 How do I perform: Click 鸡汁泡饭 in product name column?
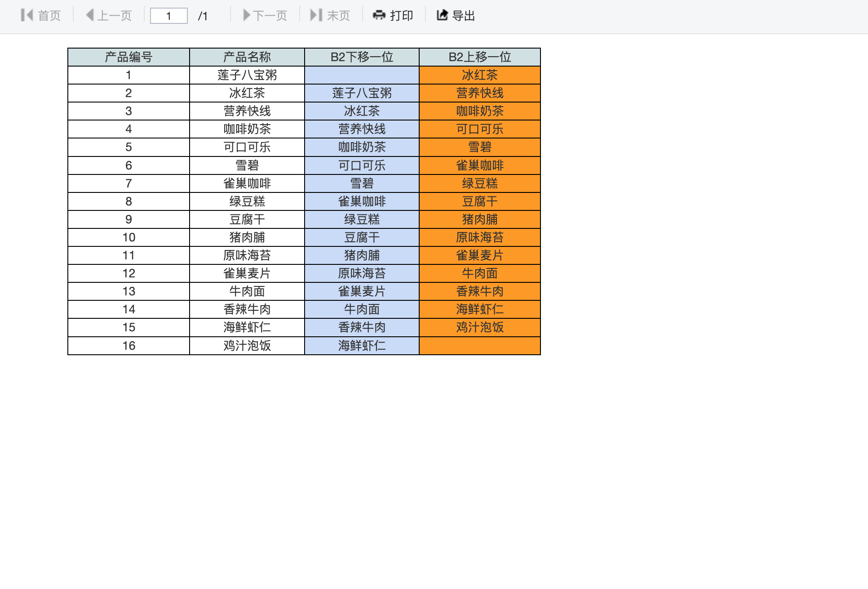point(247,346)
